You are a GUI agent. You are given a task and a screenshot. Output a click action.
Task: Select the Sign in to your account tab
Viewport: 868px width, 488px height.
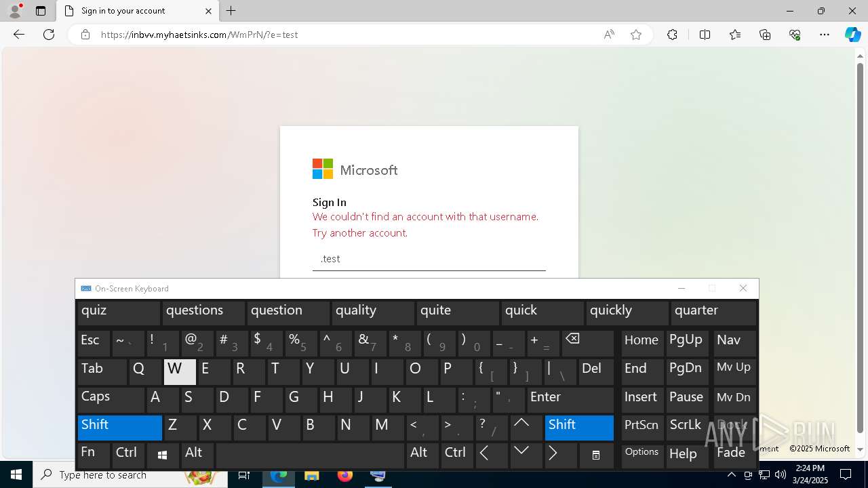coord(136,11)
